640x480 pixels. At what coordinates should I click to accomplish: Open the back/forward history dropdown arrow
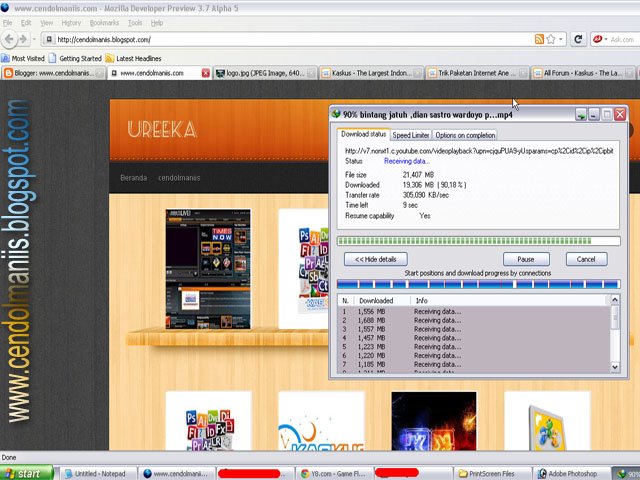[34, 39]
